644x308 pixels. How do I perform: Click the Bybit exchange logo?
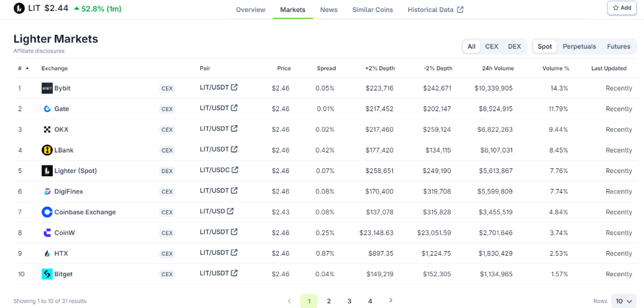(47, 88)
